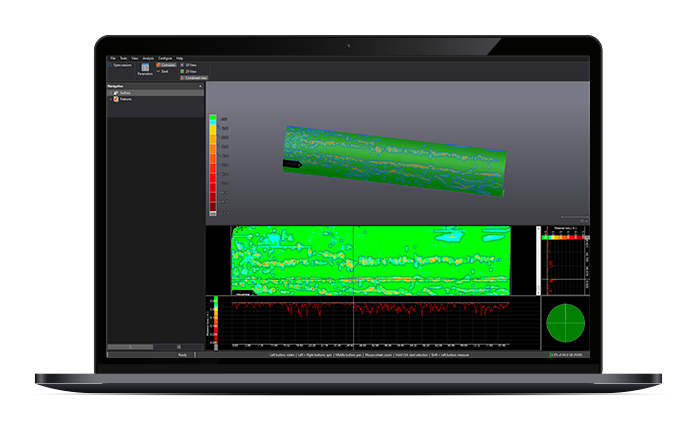The image size is (700, 427).
Task: Open the File menu
Action: pyautogui.click(x=113, y=59)
